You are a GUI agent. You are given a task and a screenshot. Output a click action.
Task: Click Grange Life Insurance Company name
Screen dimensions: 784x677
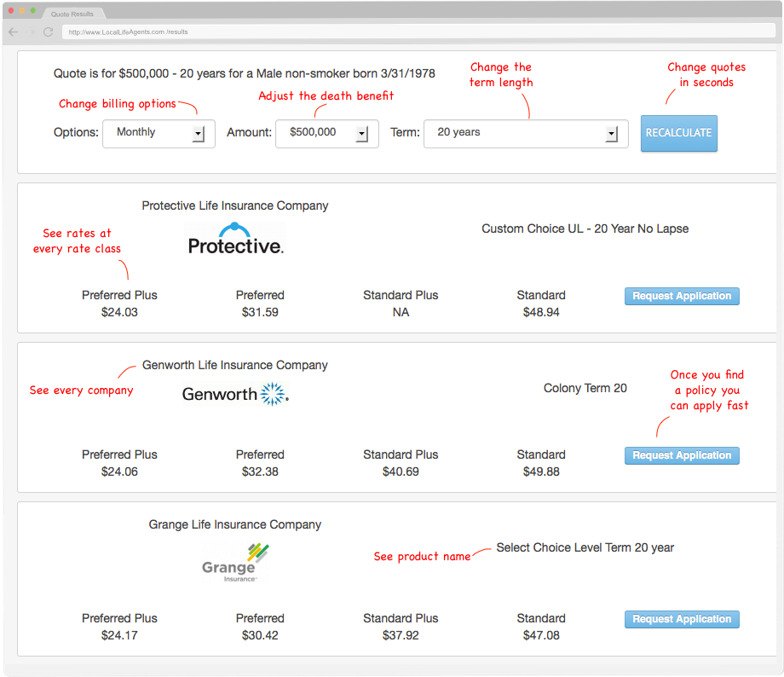click(x=235, y=524)
